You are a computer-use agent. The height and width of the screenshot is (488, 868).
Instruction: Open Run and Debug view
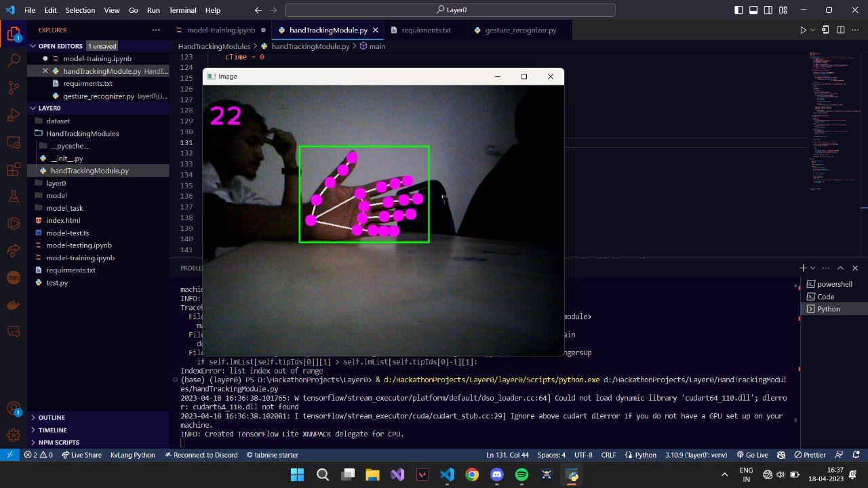14,115
